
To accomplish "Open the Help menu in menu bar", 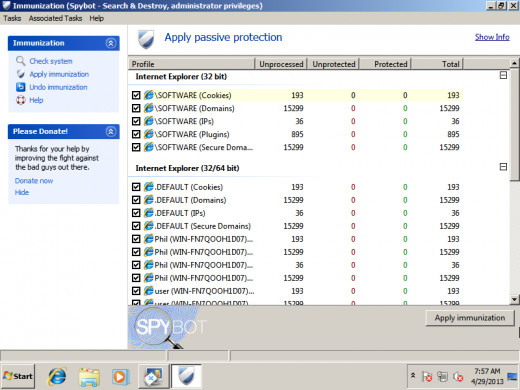I will (x=96, y=18).
